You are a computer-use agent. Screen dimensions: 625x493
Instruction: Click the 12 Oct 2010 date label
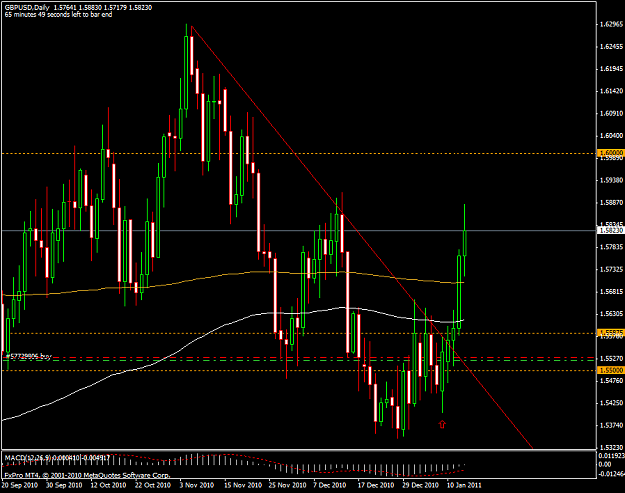pyautogui.click(x=108, y=485)
